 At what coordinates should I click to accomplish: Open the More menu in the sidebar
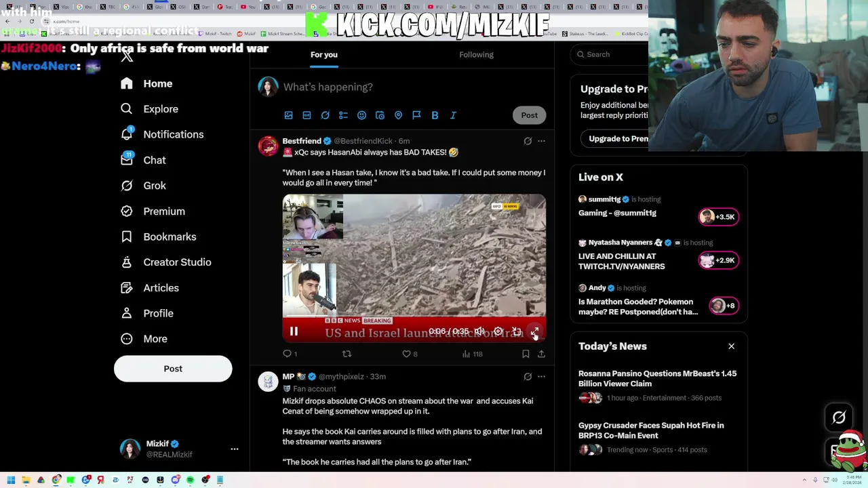143,339
